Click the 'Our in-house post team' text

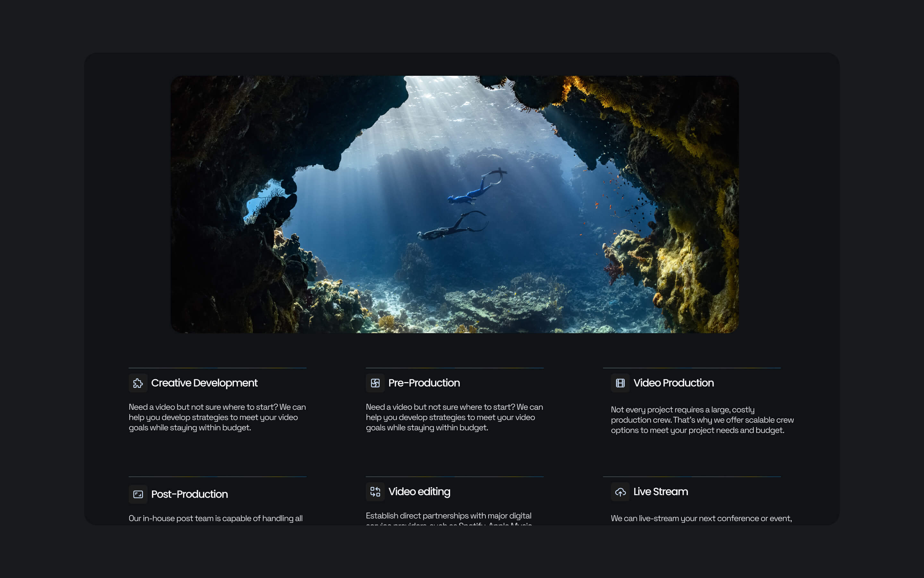point(215,518)
